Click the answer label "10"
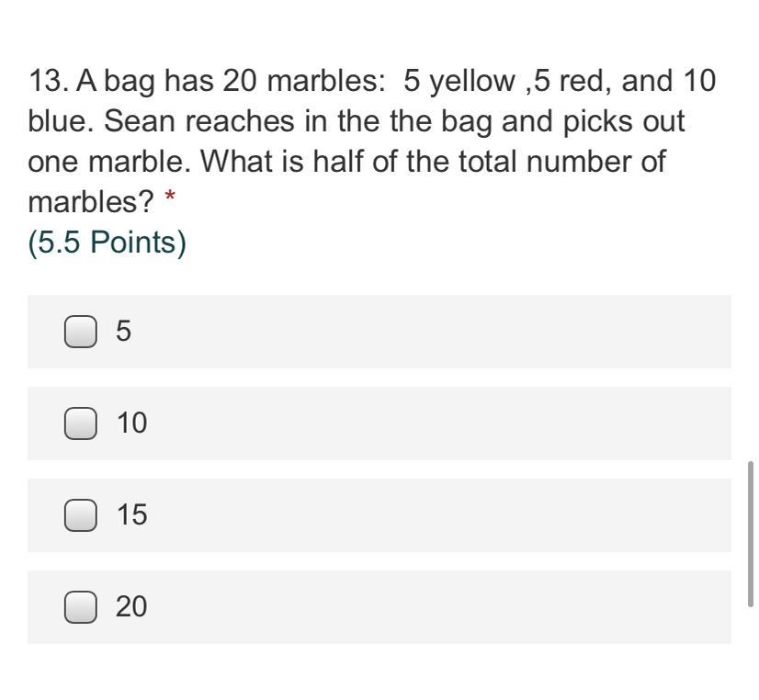759x700 pixels. point(131,423)
